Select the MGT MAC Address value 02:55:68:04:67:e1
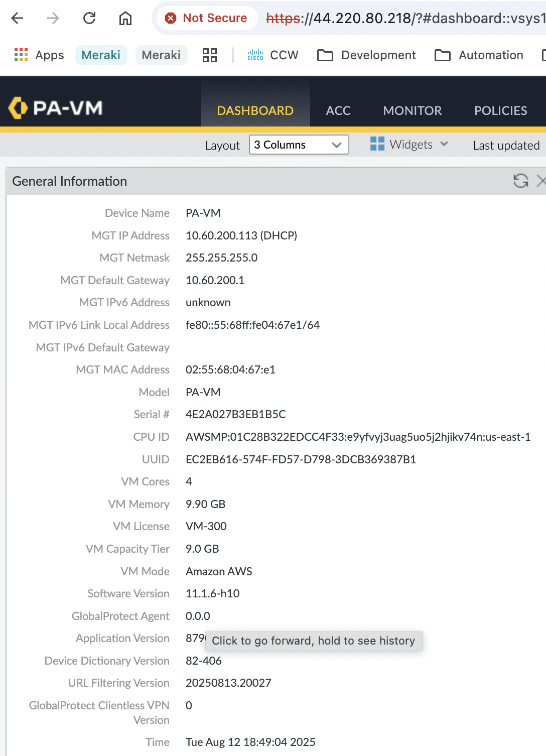The width and height of the screenshot is (546, 756). tap(230, 369)
